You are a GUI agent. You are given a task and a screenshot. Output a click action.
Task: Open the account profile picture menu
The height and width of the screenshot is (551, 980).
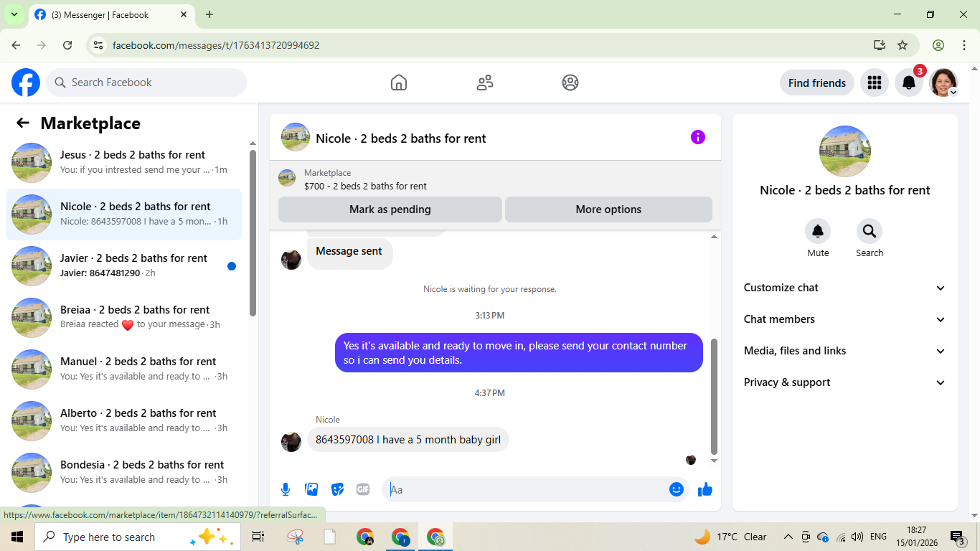[943, 83]
